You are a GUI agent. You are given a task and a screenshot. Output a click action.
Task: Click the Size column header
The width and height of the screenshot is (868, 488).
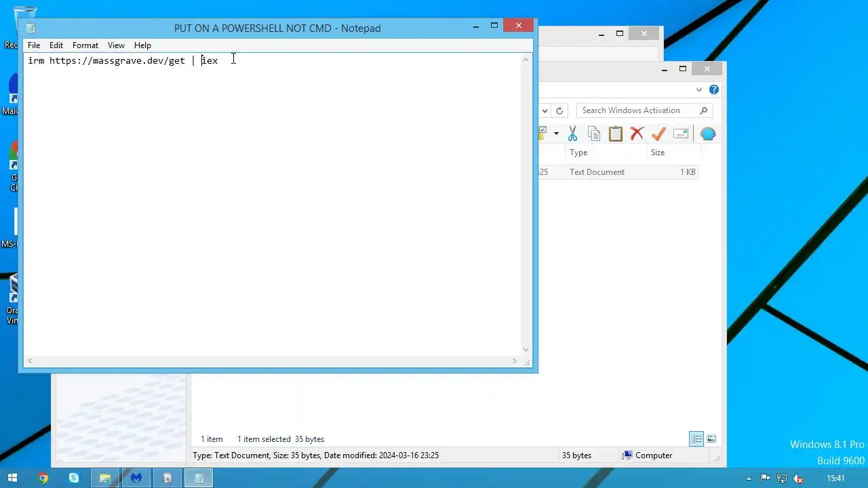coord(673,152)
